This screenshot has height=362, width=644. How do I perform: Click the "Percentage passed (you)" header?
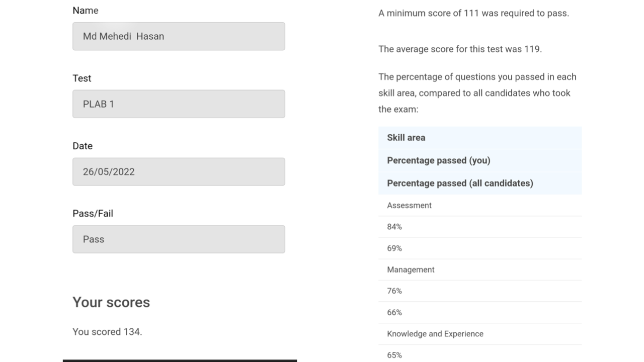[438, 160]
